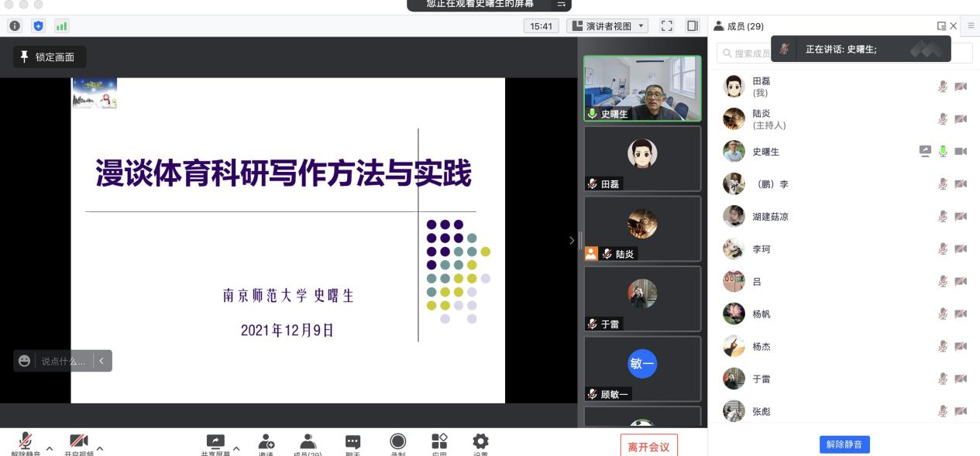Open the chat panel icon
This screenshot has width=980, height=456.
click(352, 442)
